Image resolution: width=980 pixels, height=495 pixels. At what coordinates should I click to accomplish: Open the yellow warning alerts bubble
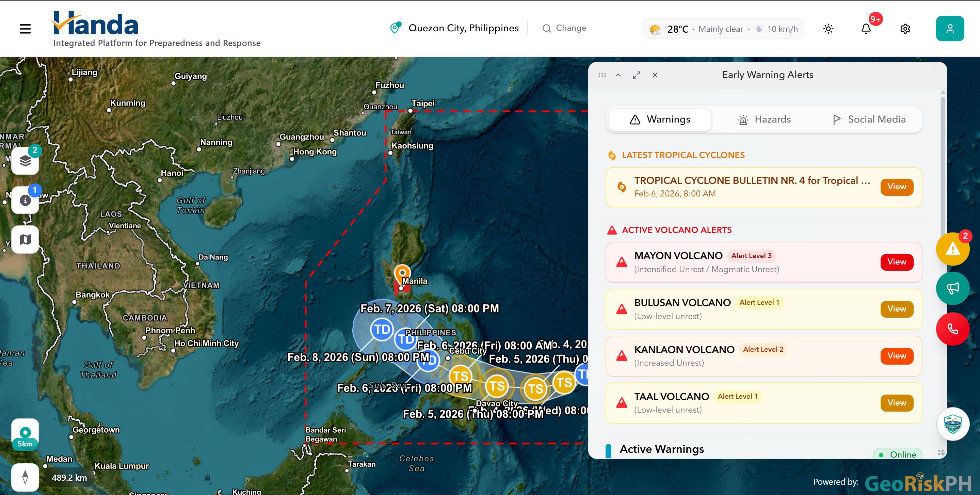[x=952, y=249]
